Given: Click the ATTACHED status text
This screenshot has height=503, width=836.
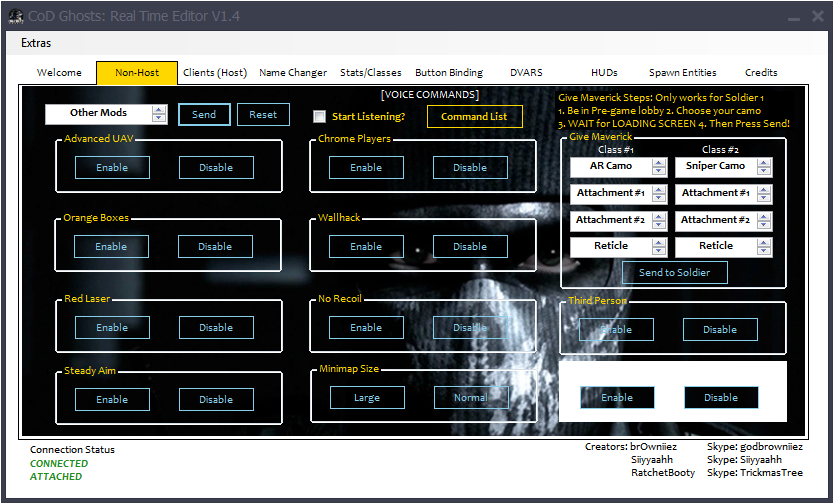Looking at the screenshot, I should (x=55, y=476).
